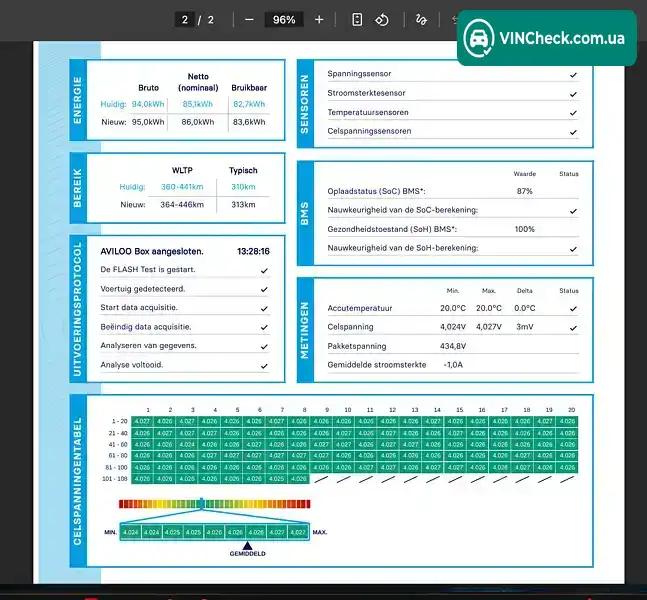Viewport: 647px width, 600px height.
Task: Click 'Voertuig gedetecteerd.' row
Action: pyautogui.click(x=184, y=289)
